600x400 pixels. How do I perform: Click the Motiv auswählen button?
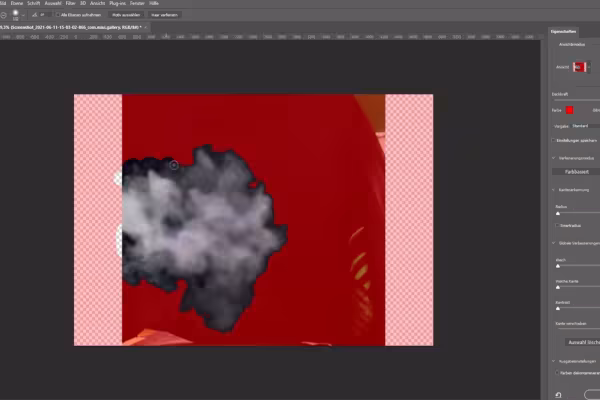(x=126, y=15)
